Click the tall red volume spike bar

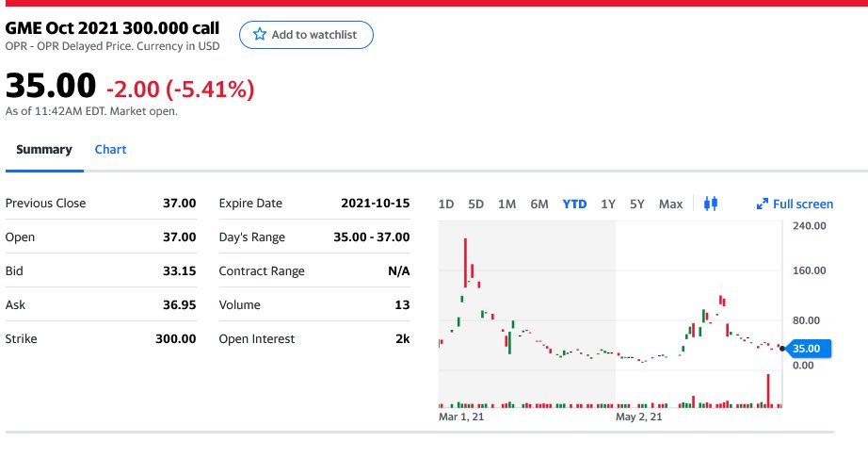point(768,390)
